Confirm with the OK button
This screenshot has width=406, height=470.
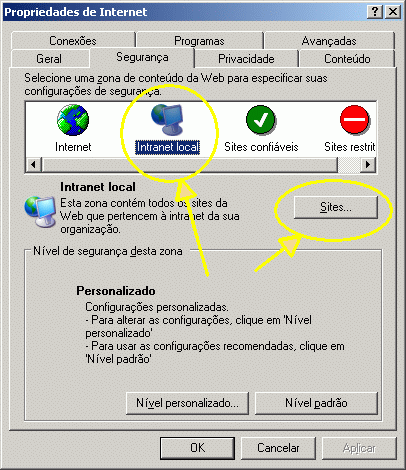[x=197, y=448]
